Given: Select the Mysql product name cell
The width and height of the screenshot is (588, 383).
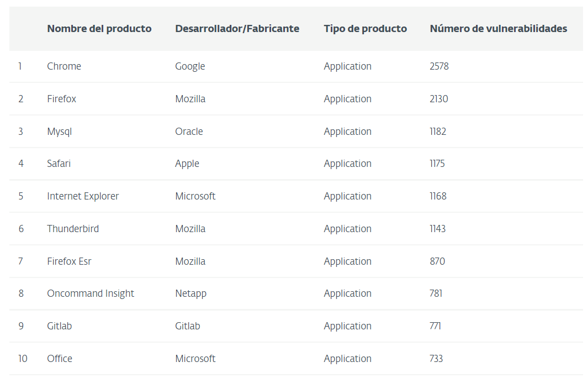Looking at the screenshot, I should tap(59, 132).
